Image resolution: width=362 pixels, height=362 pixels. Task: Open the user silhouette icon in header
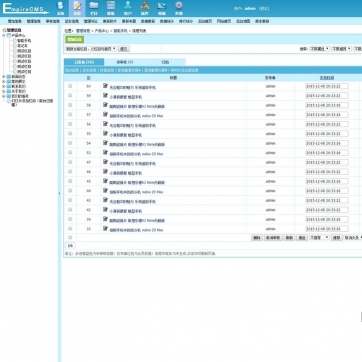pyautogui.click(x=128, y=5)
